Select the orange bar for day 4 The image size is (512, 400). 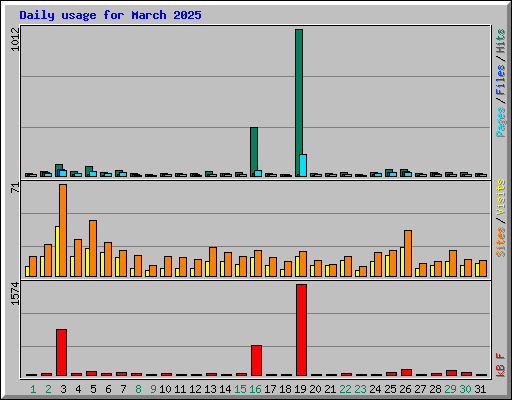pos(78,258)
